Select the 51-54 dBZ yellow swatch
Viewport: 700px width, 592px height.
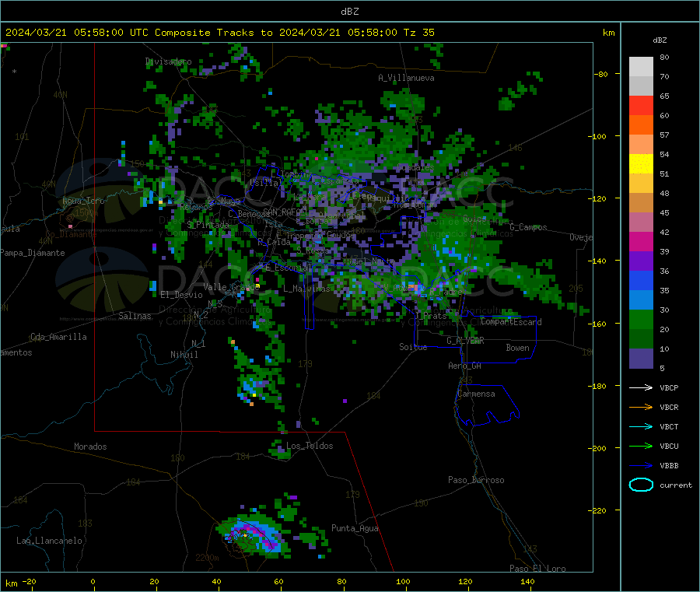pyautogui.click(x=641, y=164)
